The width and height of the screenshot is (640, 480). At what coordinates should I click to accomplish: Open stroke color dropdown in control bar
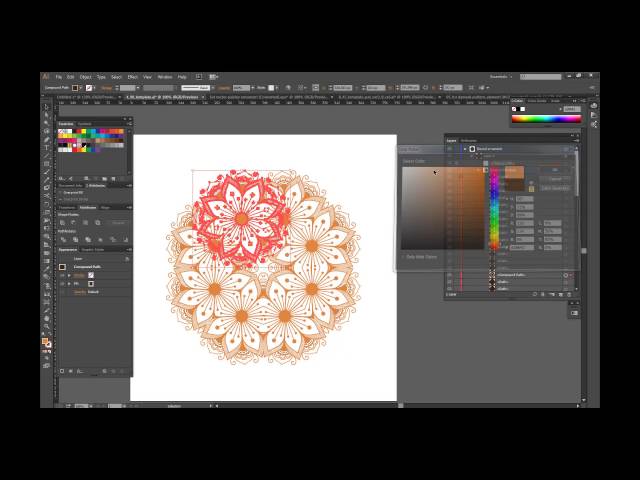(x=95, y=88)
